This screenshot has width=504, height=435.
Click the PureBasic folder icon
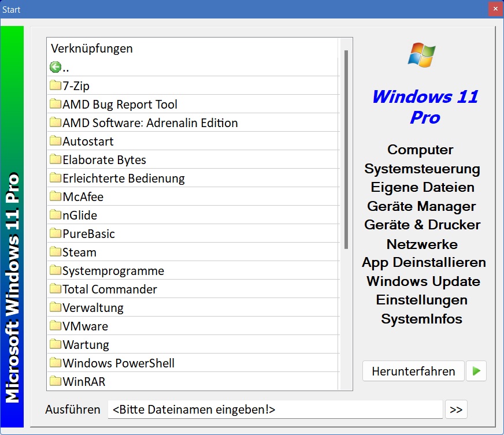(55, 233)
